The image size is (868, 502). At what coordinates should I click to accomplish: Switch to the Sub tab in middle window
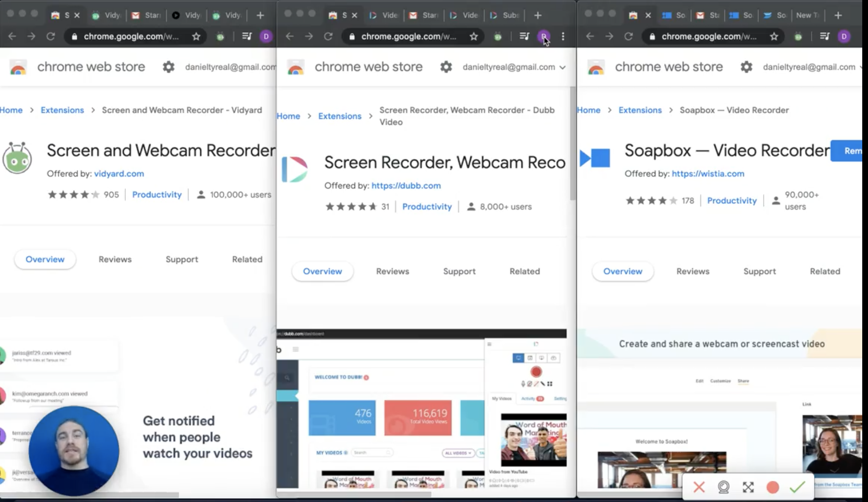[x=505, y=15]
